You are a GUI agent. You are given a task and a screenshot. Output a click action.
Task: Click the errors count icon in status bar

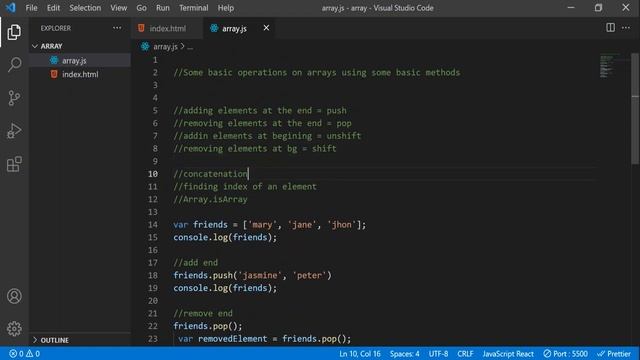pyautogui.click(x=13, y=353)
